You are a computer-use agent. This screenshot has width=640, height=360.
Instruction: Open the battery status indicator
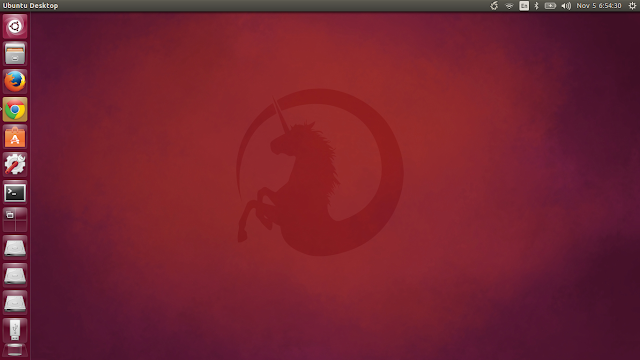(x=550, y=6)
